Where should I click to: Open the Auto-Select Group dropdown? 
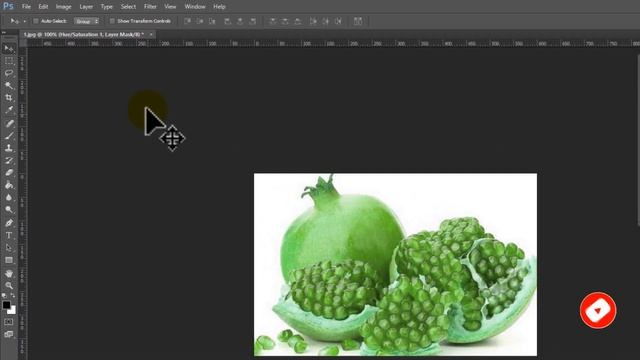86,21
